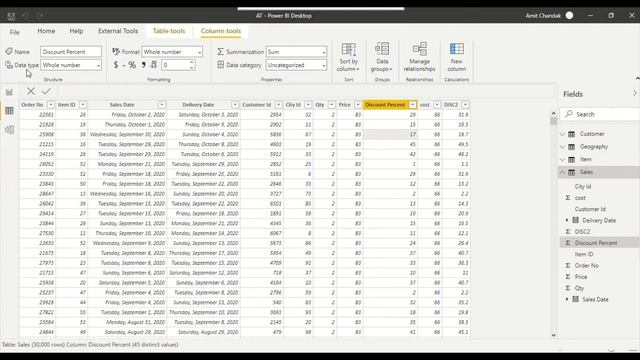
Task: Select the DISC2 column header
Action: pyautogui.click(x=451, y=105)
